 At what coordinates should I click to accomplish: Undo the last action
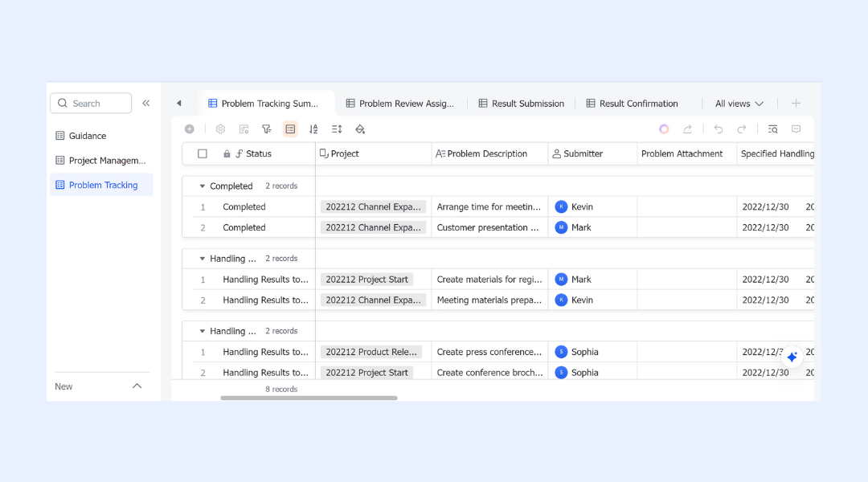pos(718,129)
